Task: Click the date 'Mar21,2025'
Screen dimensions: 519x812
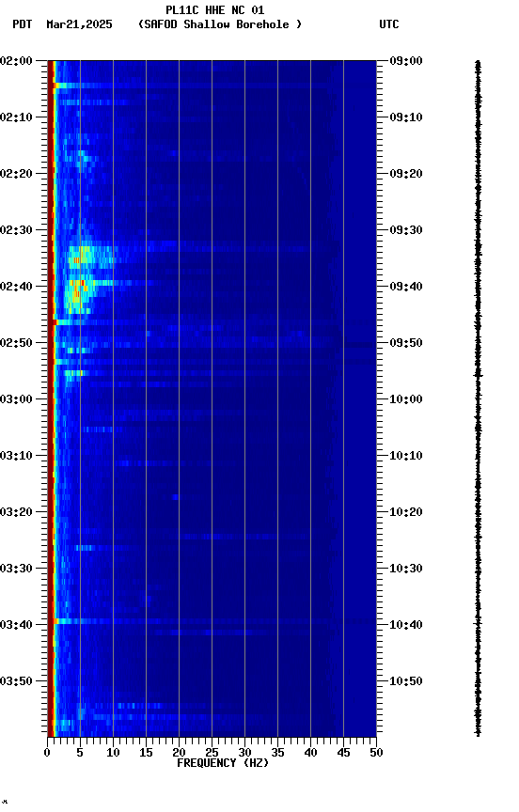Action: [79, 24]
